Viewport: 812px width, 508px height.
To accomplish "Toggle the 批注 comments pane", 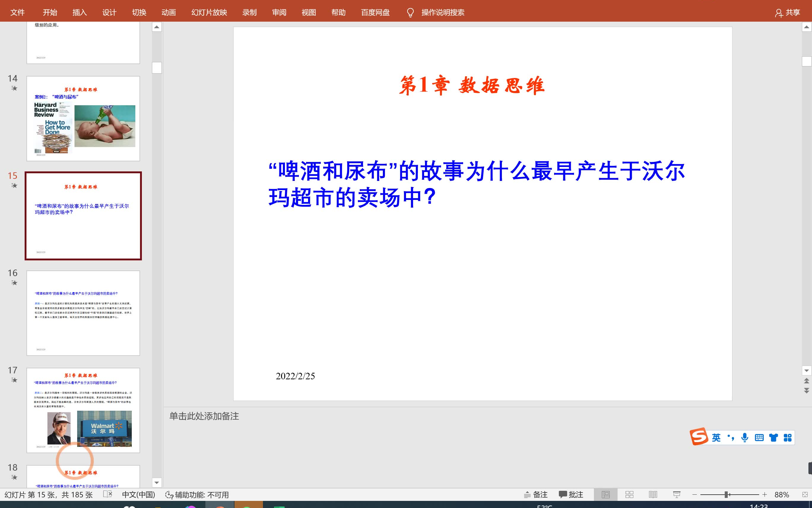I will tap(571, 494).
